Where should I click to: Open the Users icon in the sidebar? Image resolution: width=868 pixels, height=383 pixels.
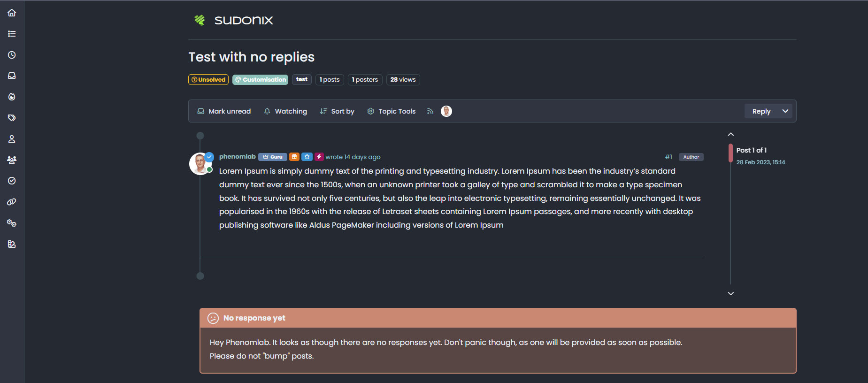pos(12,139)
